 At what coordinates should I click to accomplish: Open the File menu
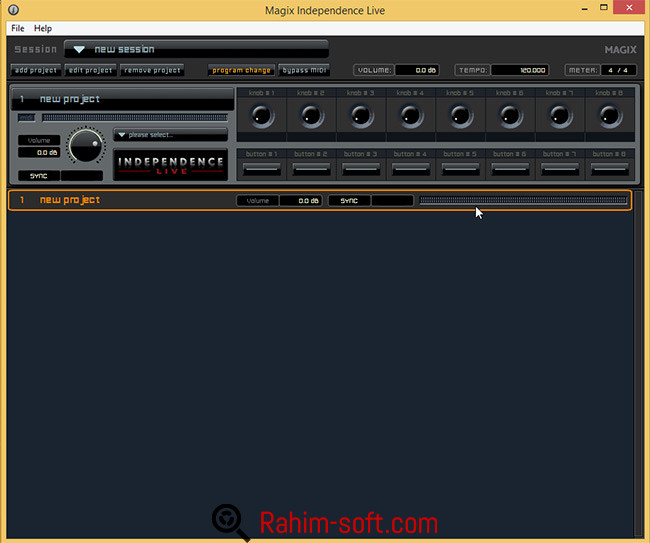[x=17, y=28]
